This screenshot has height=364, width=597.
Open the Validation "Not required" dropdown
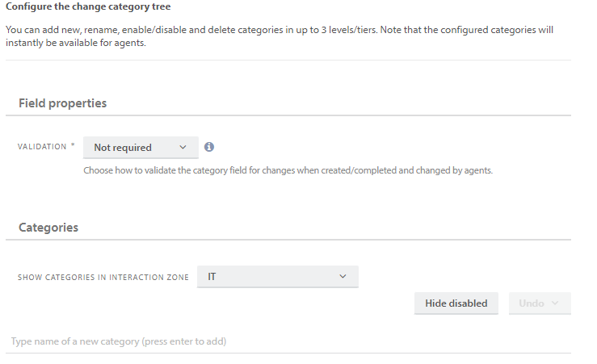click(x=141, y=147)
